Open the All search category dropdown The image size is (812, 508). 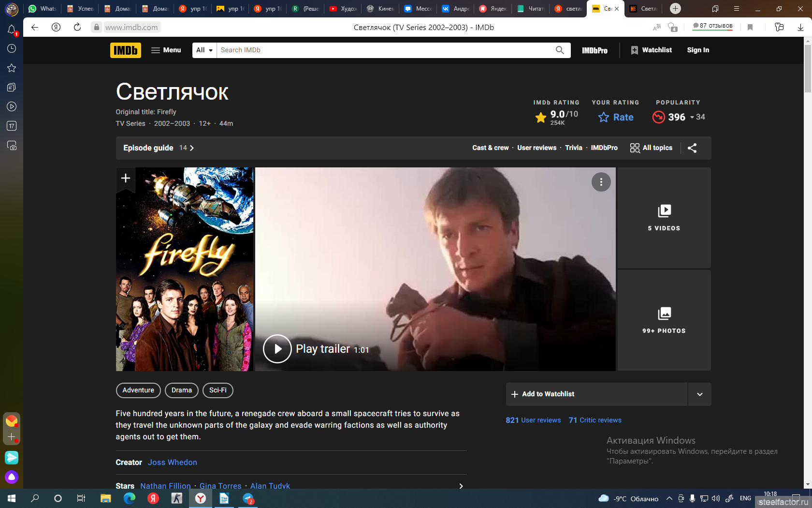coord(204,50)
